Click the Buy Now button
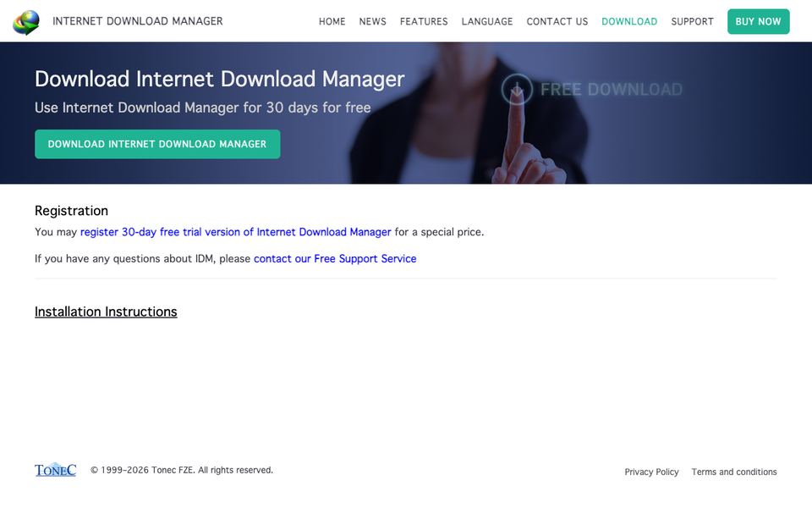 pyautogui.click(x=758, y=22)
